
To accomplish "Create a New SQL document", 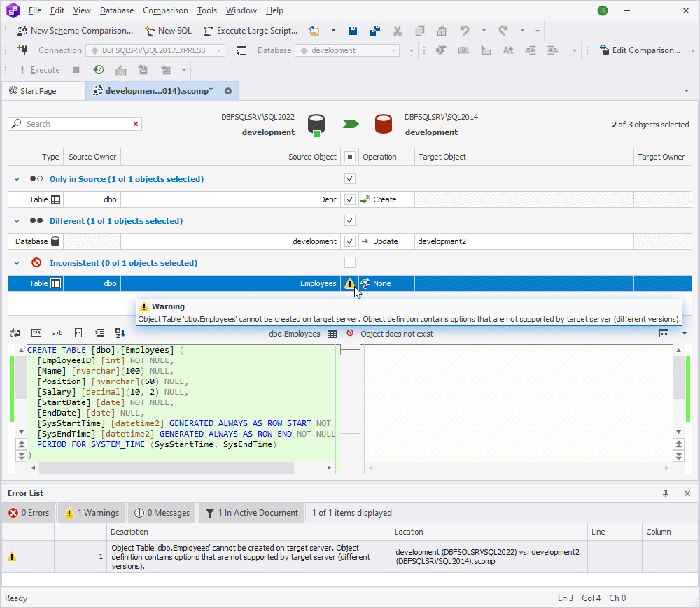I will coord(168,31).
